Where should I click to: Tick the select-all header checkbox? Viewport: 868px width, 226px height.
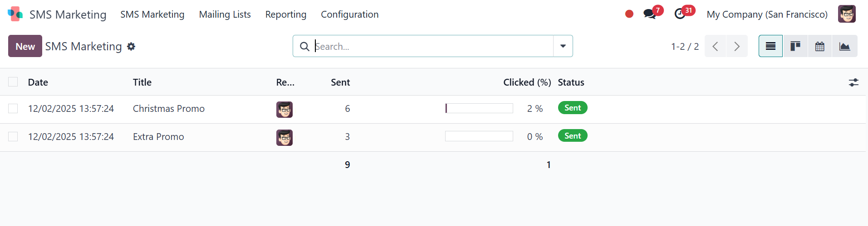[13, 82]
